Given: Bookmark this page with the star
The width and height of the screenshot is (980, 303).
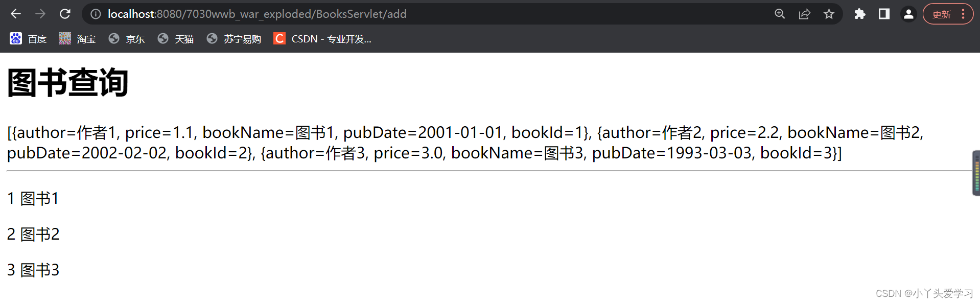Looking at the screenshot, I should click(x=829, y=14).
